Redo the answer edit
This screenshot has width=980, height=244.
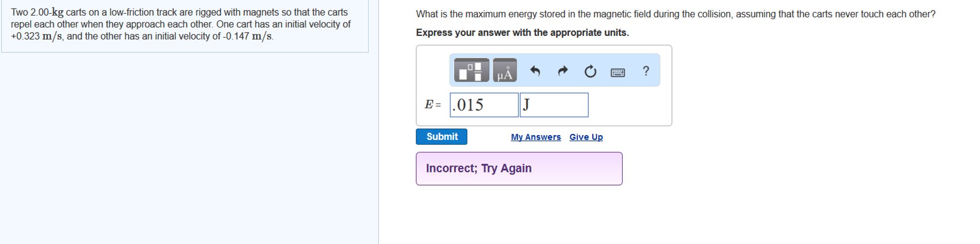(563, 71)
